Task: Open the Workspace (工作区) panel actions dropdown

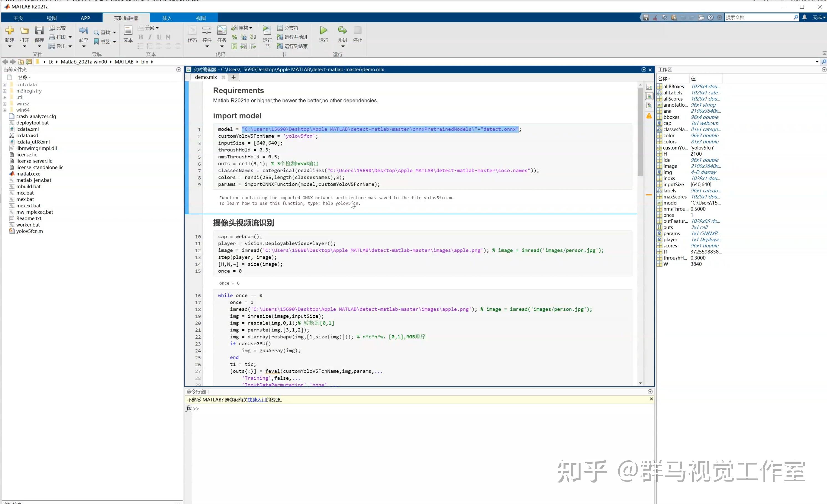Action: click(x=824, y=70)
